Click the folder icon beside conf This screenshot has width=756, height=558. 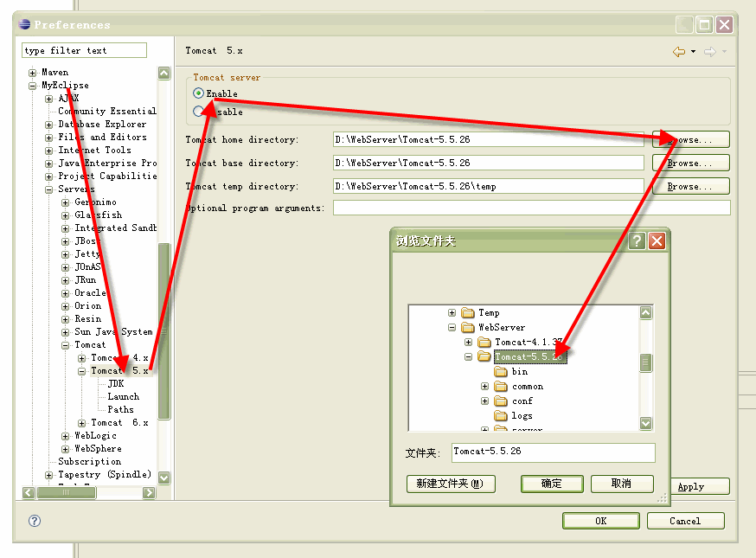[501, 401]
